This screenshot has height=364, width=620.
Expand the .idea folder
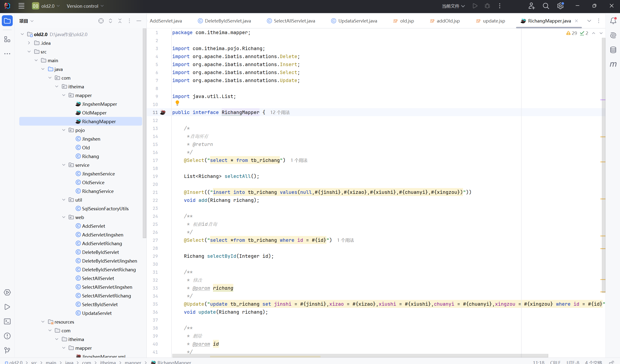click(x=29, y=43)
